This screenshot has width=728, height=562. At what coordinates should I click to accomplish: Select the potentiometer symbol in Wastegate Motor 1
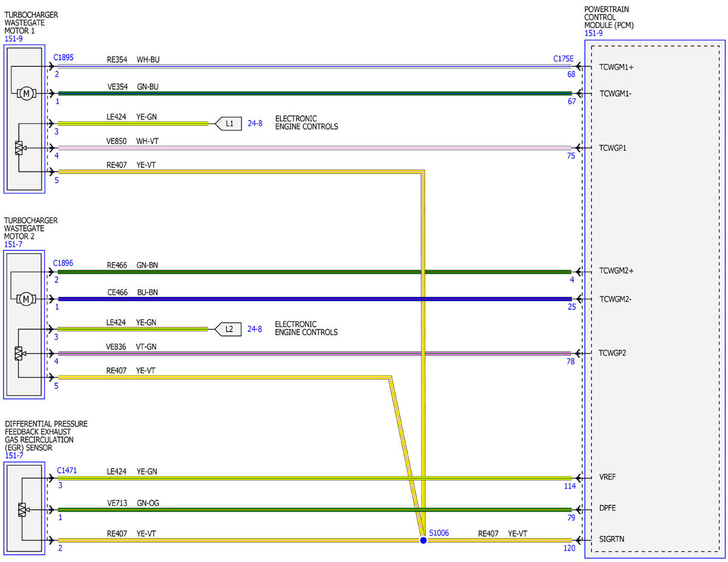tap(19, 147)
